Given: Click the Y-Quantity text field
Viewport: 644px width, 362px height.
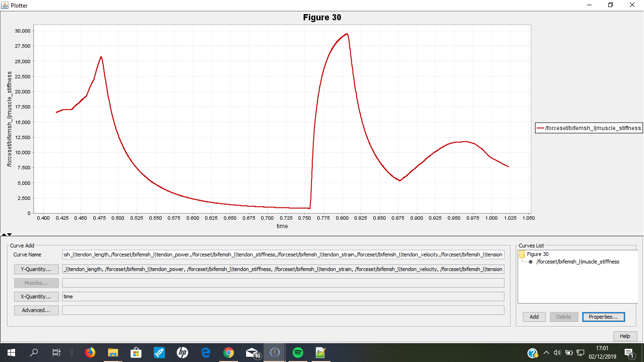Looking at the screenshot, I should pos(283,269).
